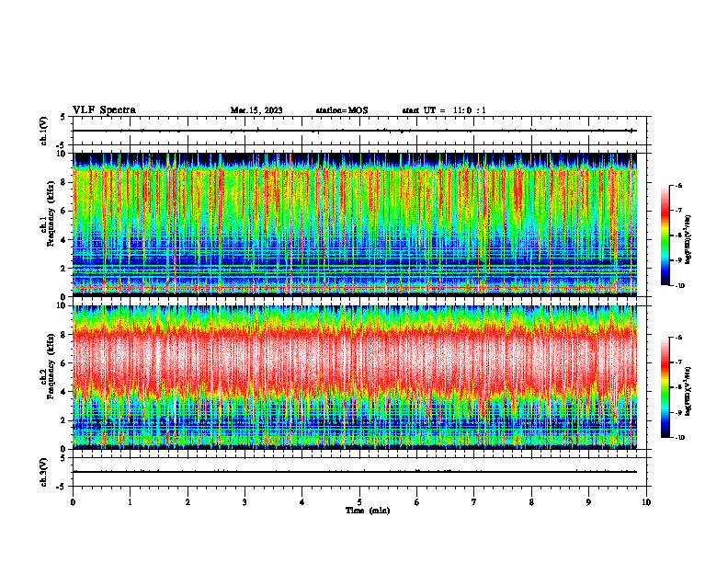Click time axis tick label "3"
This screenshot has width=728, height=563.
[x=245, y=502]
